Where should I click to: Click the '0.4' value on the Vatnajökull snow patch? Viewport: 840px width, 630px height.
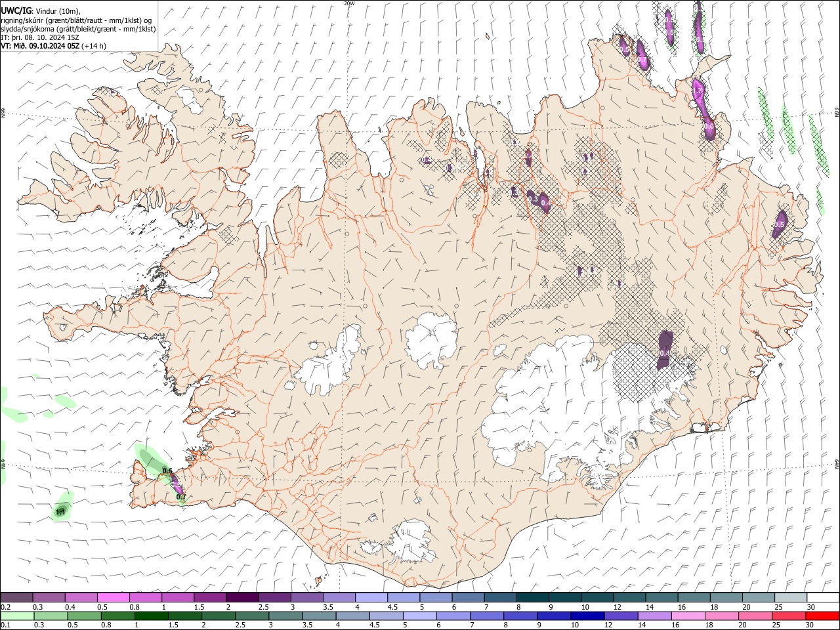coord(664,353)
